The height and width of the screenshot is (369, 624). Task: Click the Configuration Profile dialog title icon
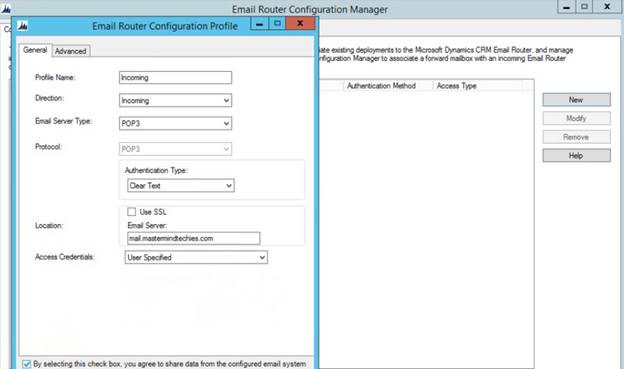[23, 26]
